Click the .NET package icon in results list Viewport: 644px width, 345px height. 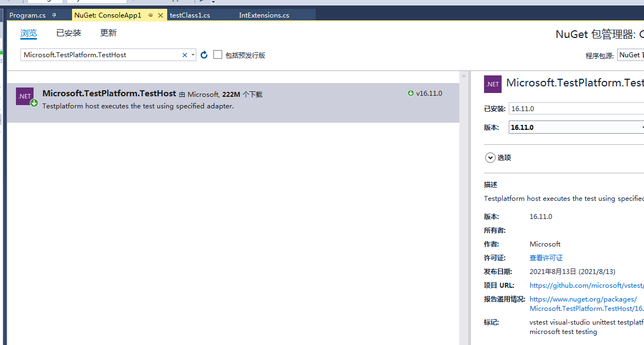[25, 96]
